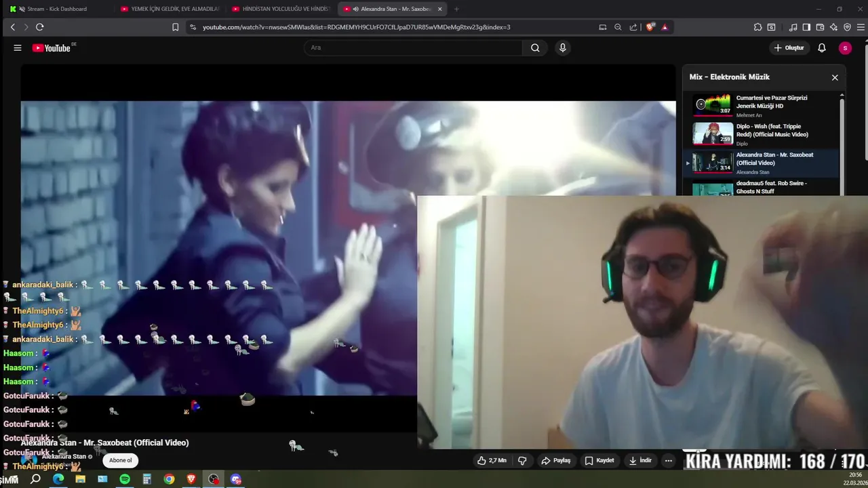
Task: Switch to the 'HİNDİSTAN YOLCULUĞU' tab
Action: coord(281,9)
